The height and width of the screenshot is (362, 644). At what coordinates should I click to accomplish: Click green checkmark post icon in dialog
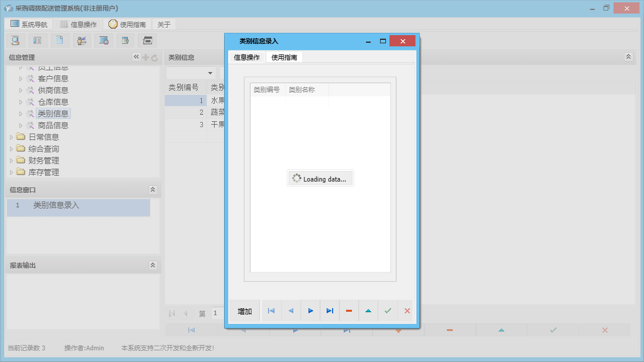(x=388, y=311)
